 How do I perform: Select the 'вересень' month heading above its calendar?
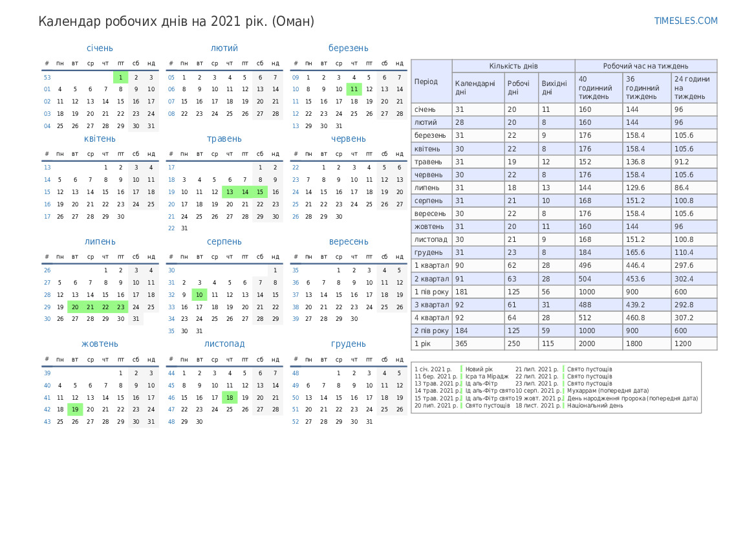pos(348,242)
